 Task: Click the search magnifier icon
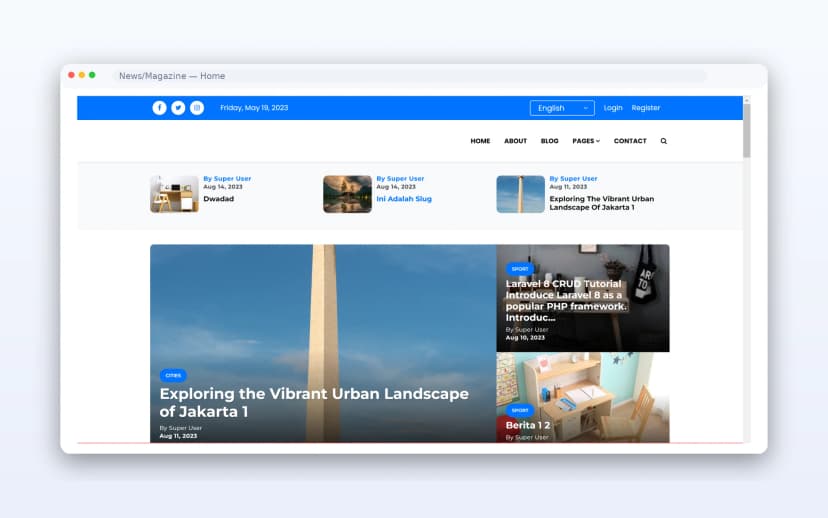(x=664, y=141)
